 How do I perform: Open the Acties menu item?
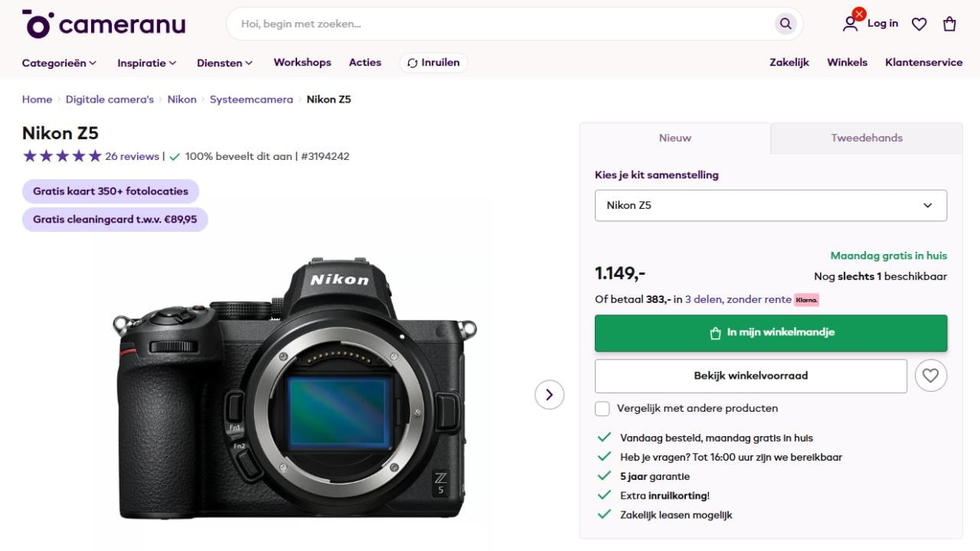(365, 63)
